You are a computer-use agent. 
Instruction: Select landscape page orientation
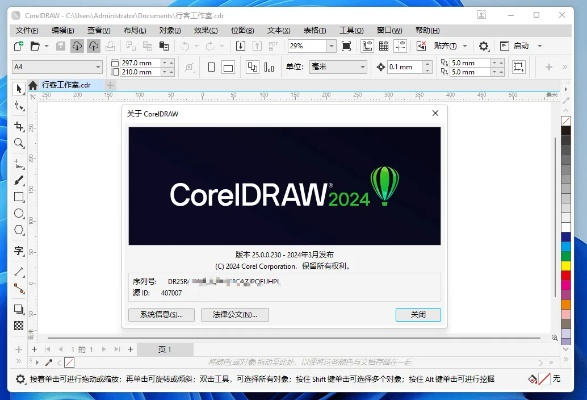(x=228, y=67)
